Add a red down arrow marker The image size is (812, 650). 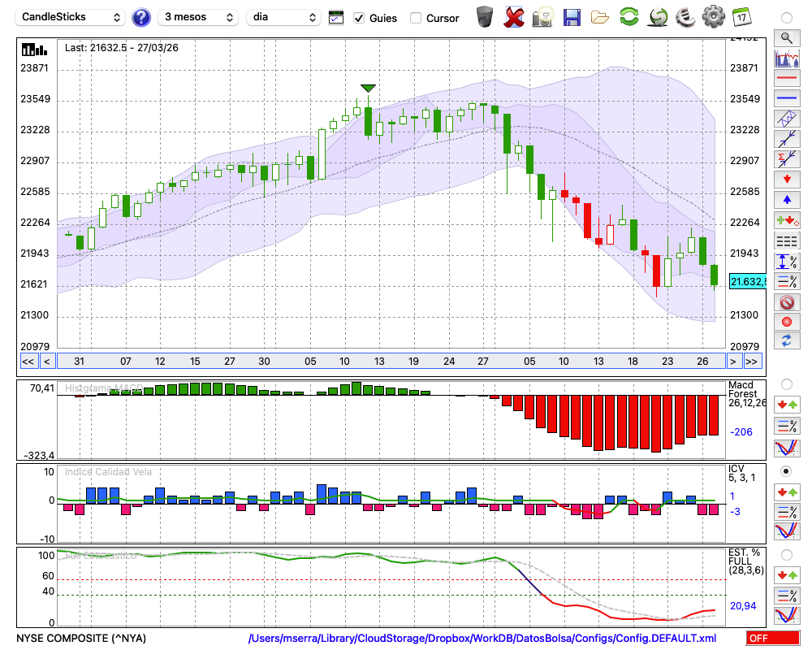[787, 180]
